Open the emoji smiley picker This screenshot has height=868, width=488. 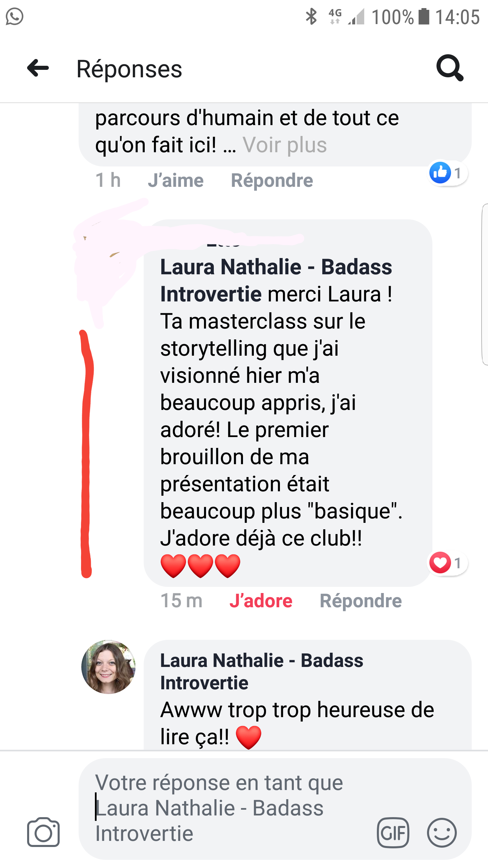pyautogui.click(x=442, y=833)
